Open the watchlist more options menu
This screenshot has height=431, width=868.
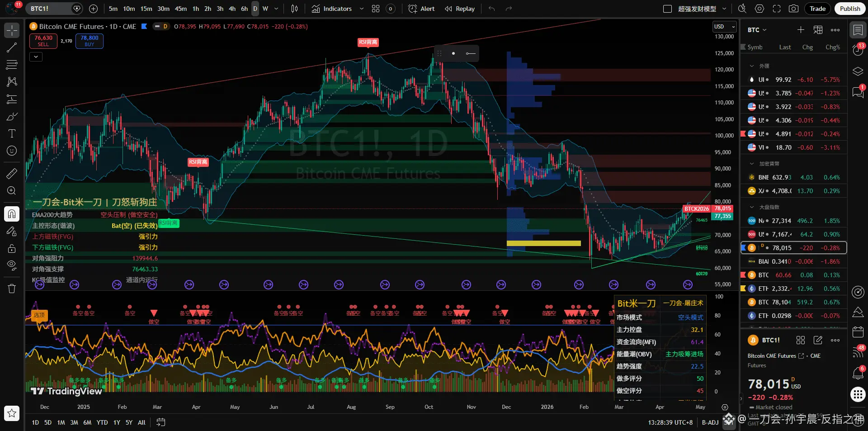pyautogui.click(x=835, y=30)
